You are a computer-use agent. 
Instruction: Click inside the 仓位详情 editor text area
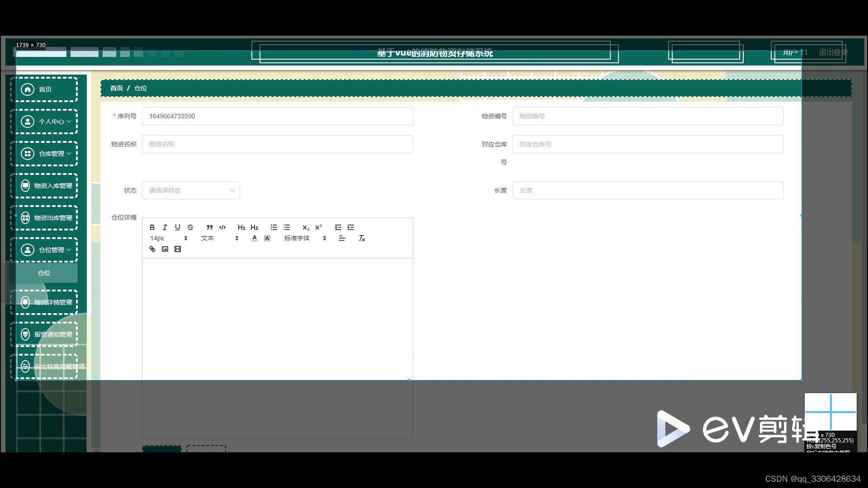tap(278, 348)
